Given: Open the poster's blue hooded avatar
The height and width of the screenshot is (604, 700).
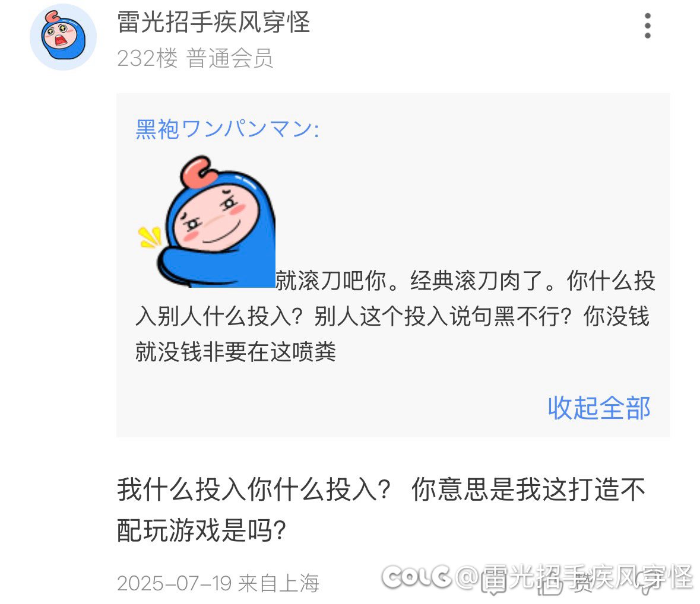Looking at the screenshot, I should tap(63, 37).
